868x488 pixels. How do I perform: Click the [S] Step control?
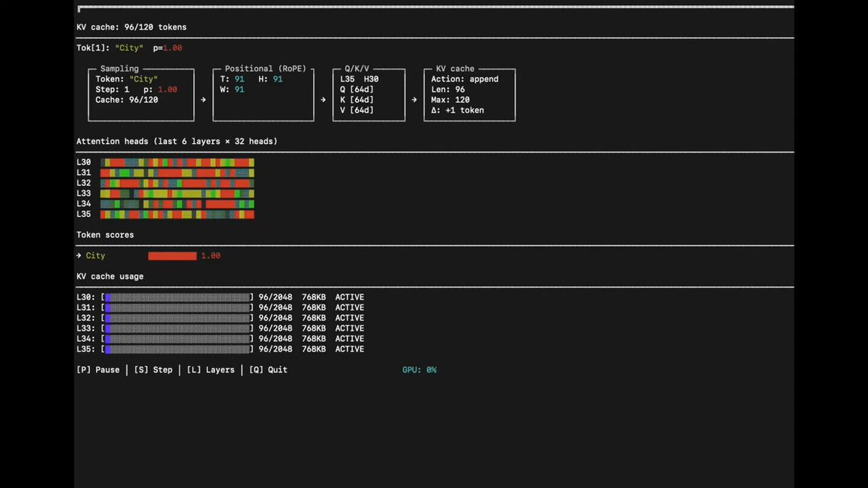tap(153, 369)
